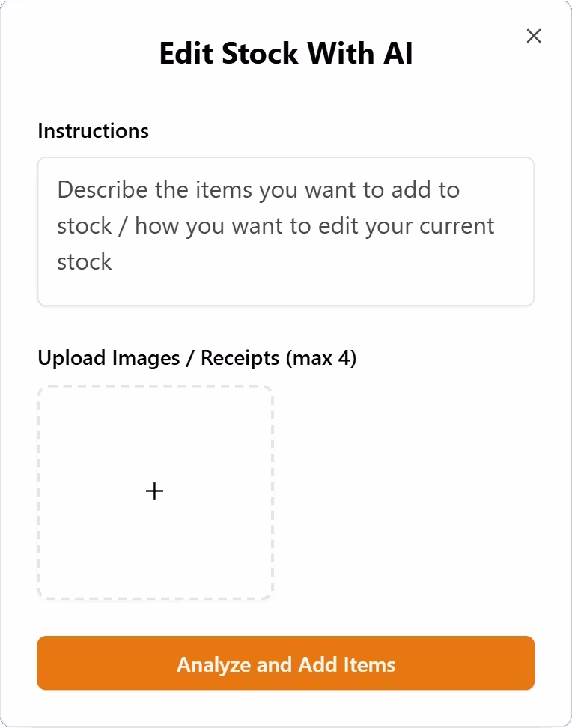Dismiss the modal with the X icon
The height and width of the screenshot is (728, 572).
pyautogui.click(x=533, y=36)
